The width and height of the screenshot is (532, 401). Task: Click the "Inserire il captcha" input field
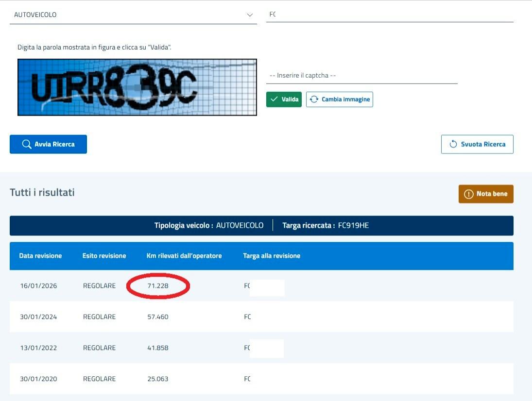click(x=361, y=75)
